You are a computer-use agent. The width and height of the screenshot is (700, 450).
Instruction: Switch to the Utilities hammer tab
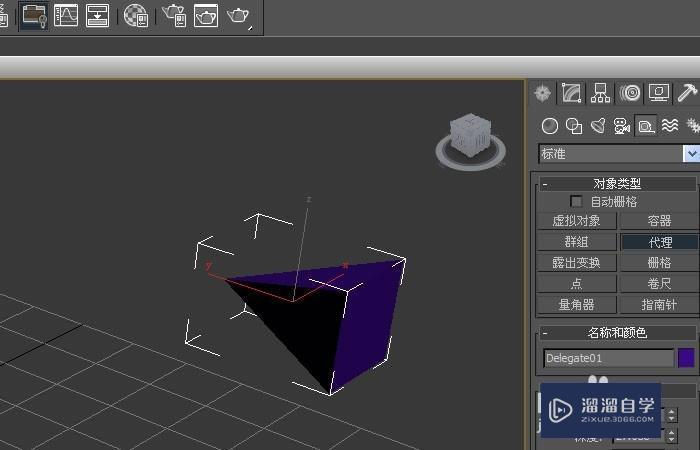pos(688,93)
